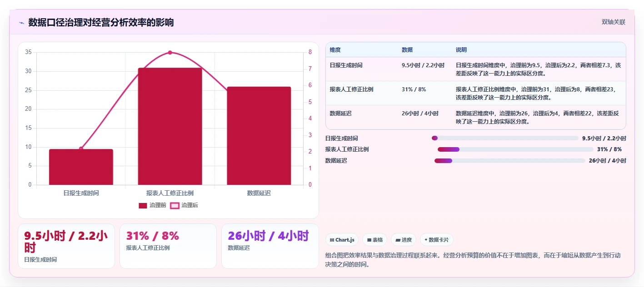Click the footer paragraph starting 组合图把效率结果
The width and height of the screenshot is (644, 287).
pyautogui.click(x=473, y=260)
